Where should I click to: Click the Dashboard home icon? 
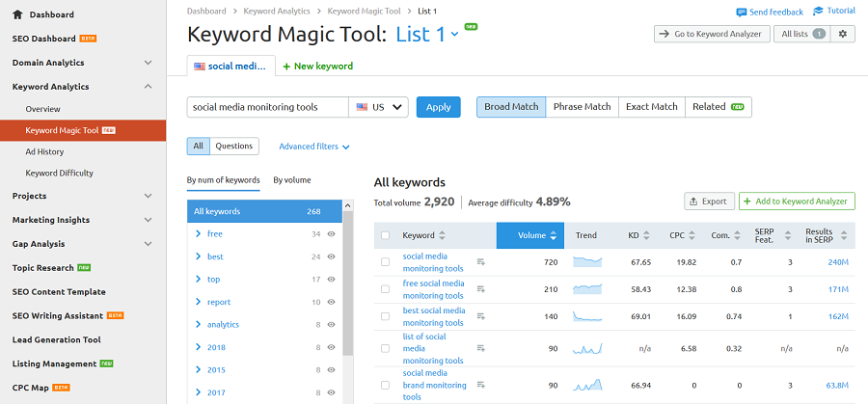pos(17,14)
